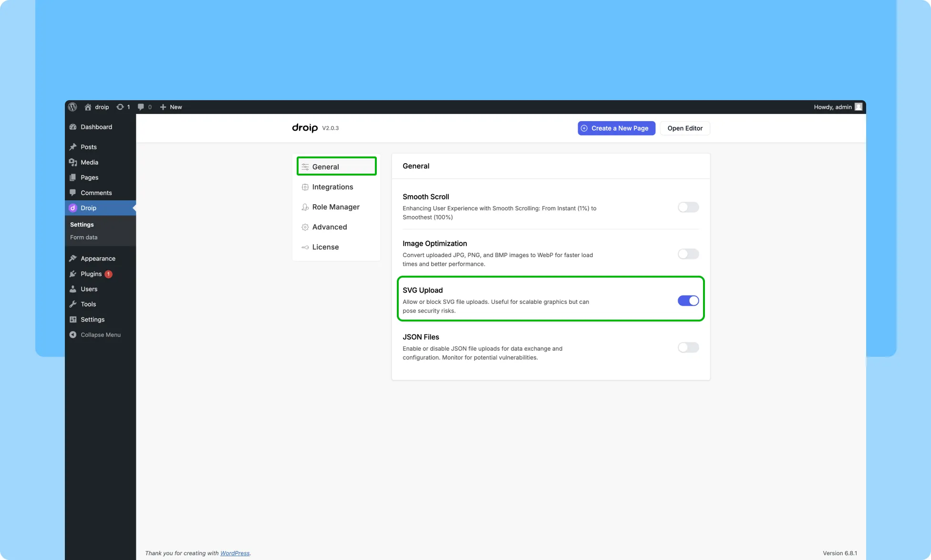Click the Plugins plug icon in the sidebar

click(x=73, y=274)
